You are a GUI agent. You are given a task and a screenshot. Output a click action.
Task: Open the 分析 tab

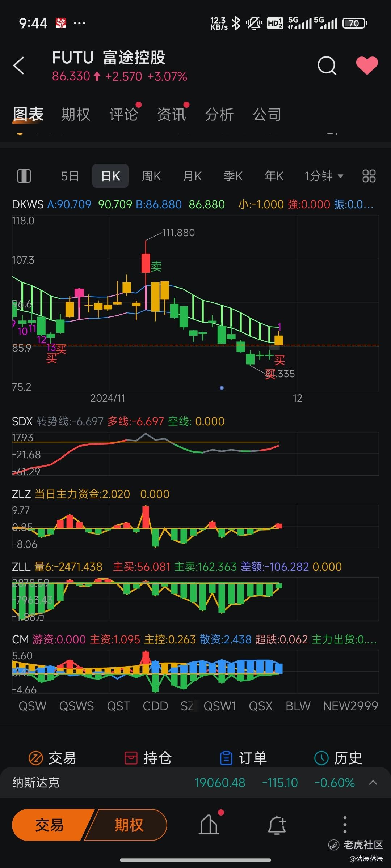click(x=219, y=114)
